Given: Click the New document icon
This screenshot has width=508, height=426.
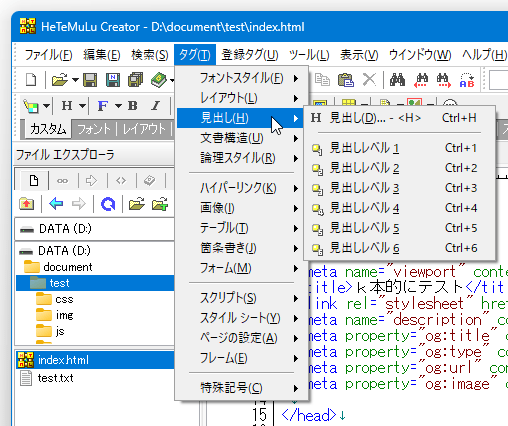Looking at the screenshot, I should (31, 80).
